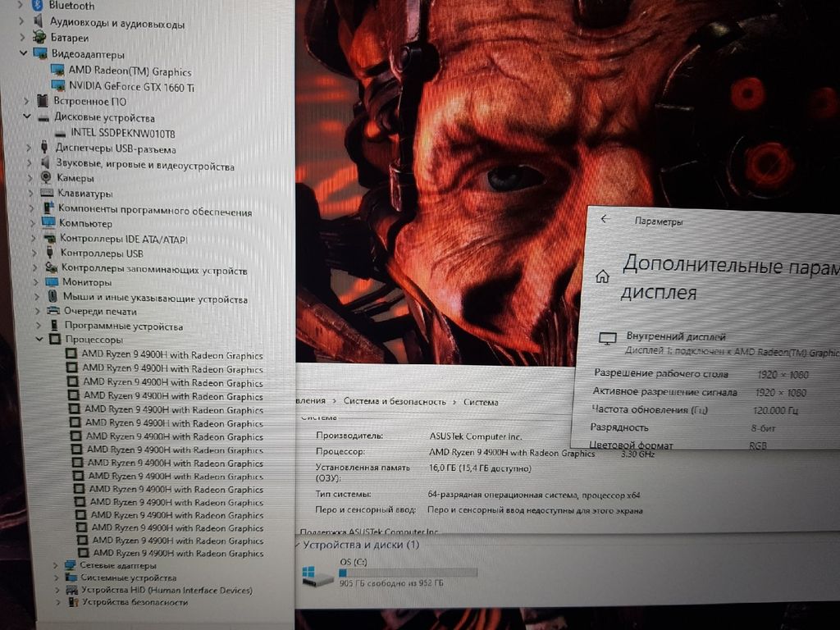Click the Мониторы device icon

[51, 282]
